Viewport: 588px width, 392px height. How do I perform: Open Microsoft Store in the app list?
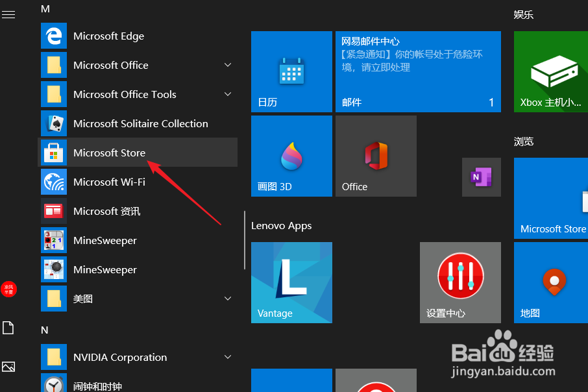pyautogui.click(x=138, y=153)
